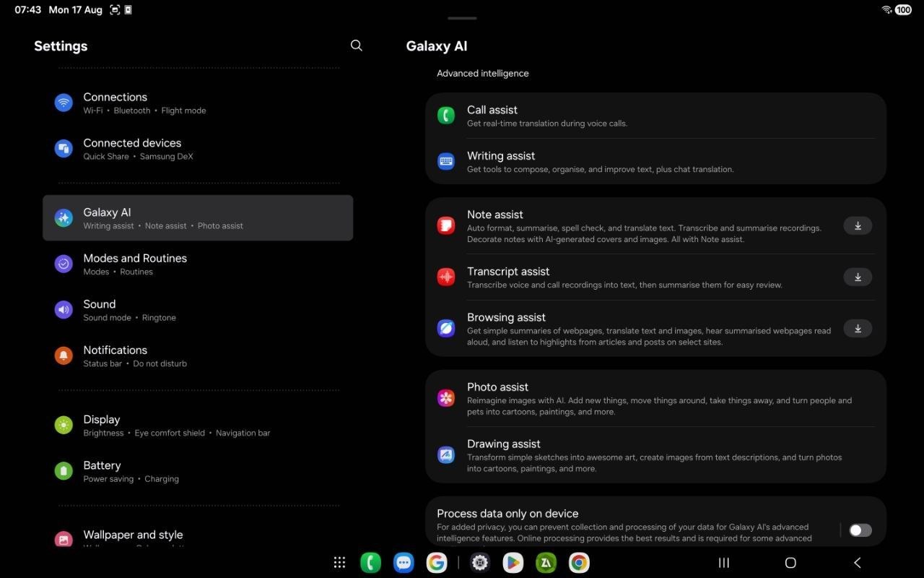Open Photo assist options

pyautogui.click(x=655, y=398)
